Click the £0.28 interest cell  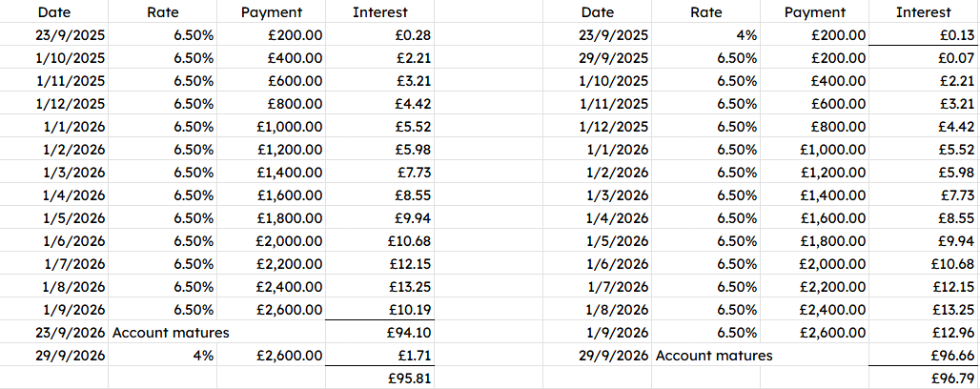click(x=380, y=35)
